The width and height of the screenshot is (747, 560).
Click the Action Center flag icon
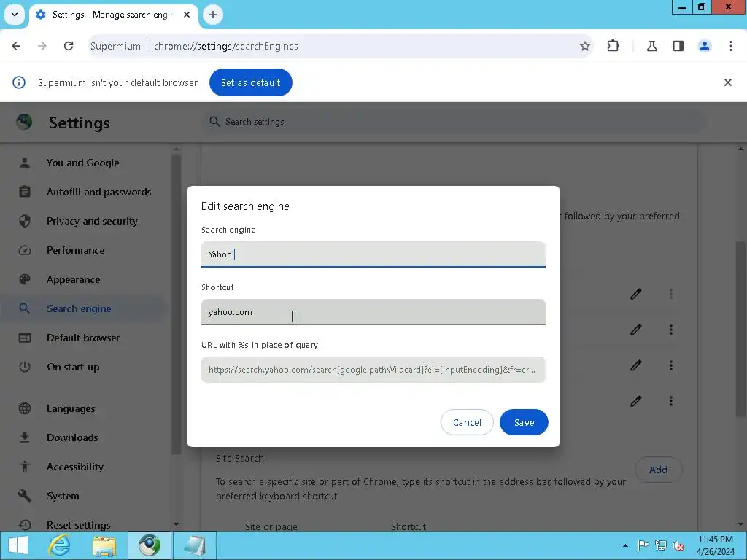(643, 545)
